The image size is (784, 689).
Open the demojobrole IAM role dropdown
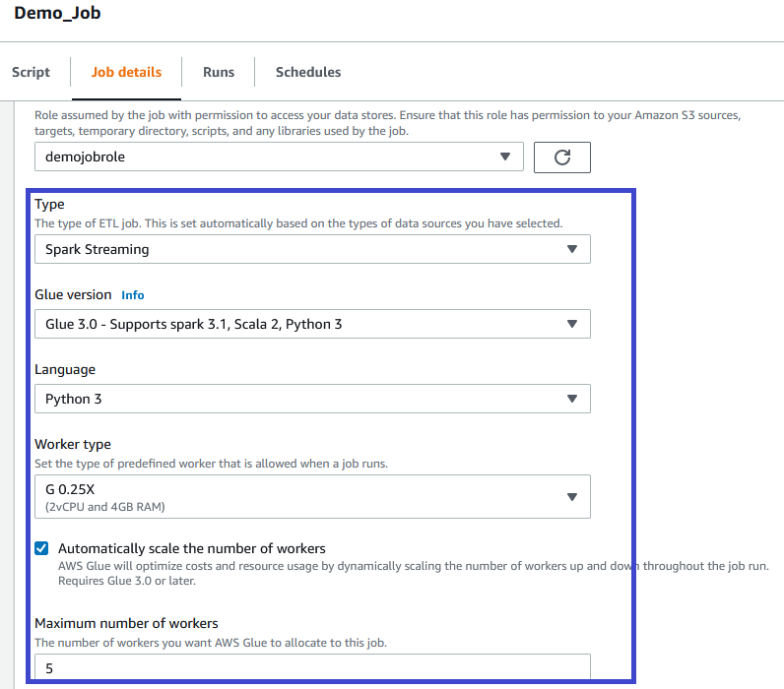279,157
